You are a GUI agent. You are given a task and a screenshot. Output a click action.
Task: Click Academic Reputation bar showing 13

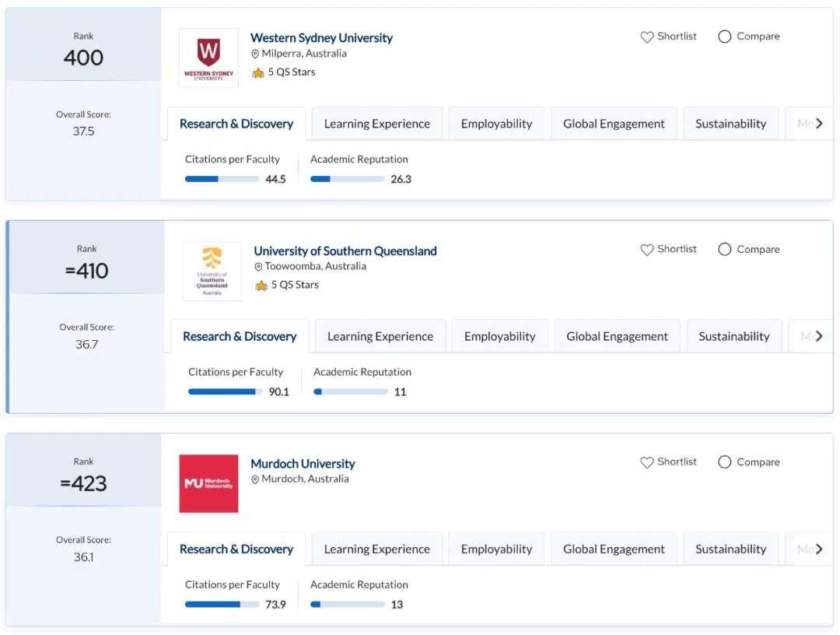point(347,605)
